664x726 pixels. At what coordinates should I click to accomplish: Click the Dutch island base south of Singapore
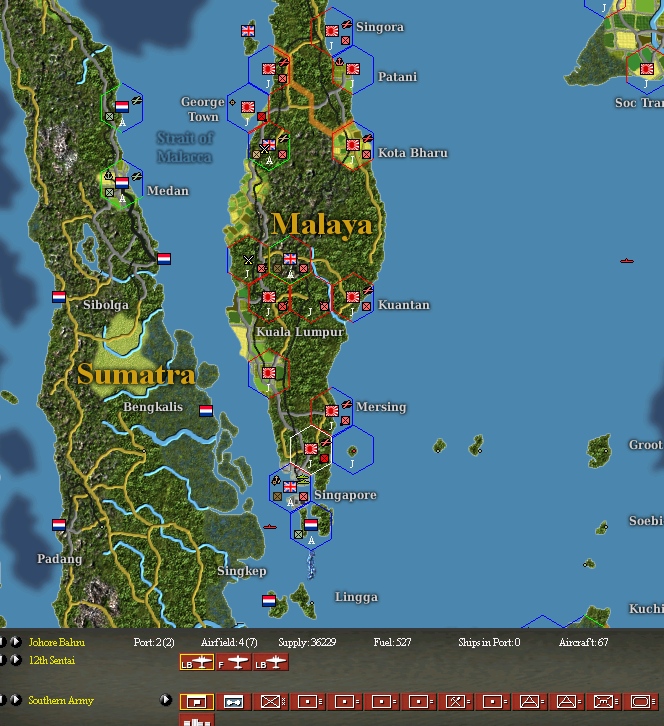(x=311, y=525)
